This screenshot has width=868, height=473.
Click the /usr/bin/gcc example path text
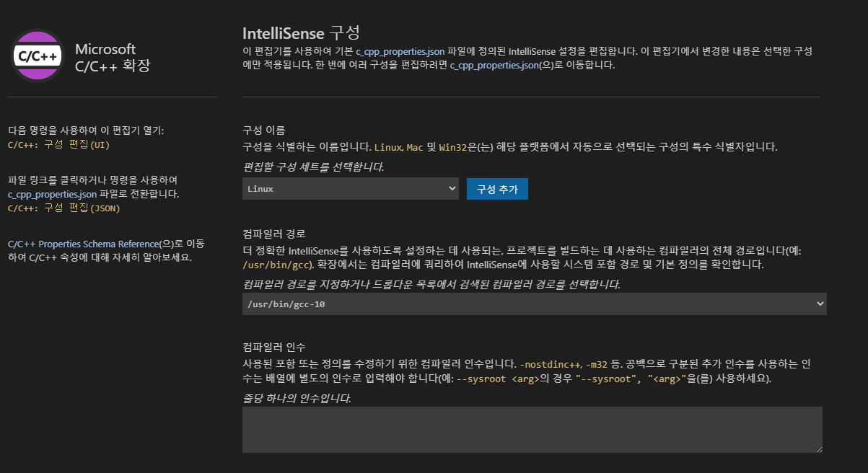click(x=276, y=265)
